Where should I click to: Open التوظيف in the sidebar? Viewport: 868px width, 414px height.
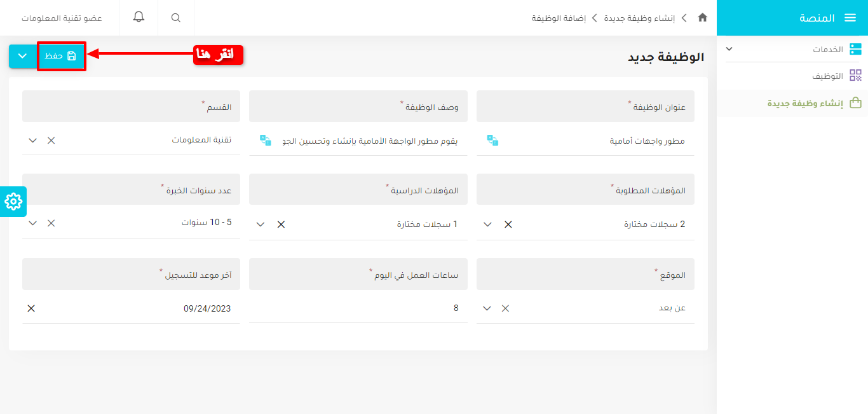(827, 76)
